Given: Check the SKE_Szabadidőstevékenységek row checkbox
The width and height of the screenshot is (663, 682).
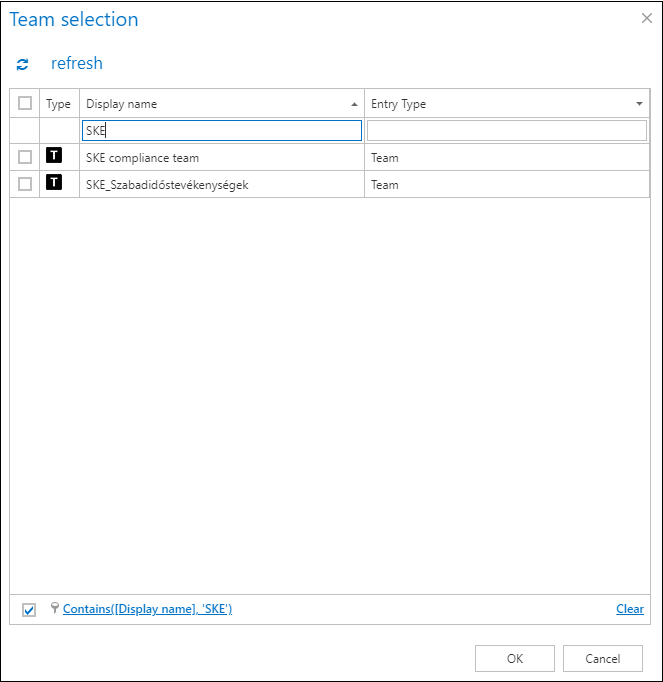Looking at the screenshot, I should click(25, 184).
